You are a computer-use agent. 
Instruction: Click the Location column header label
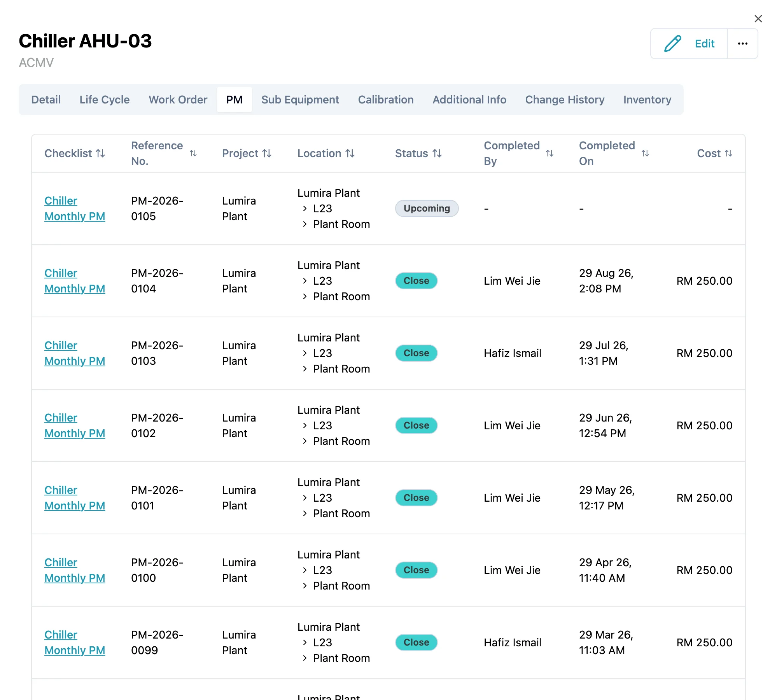319,153
